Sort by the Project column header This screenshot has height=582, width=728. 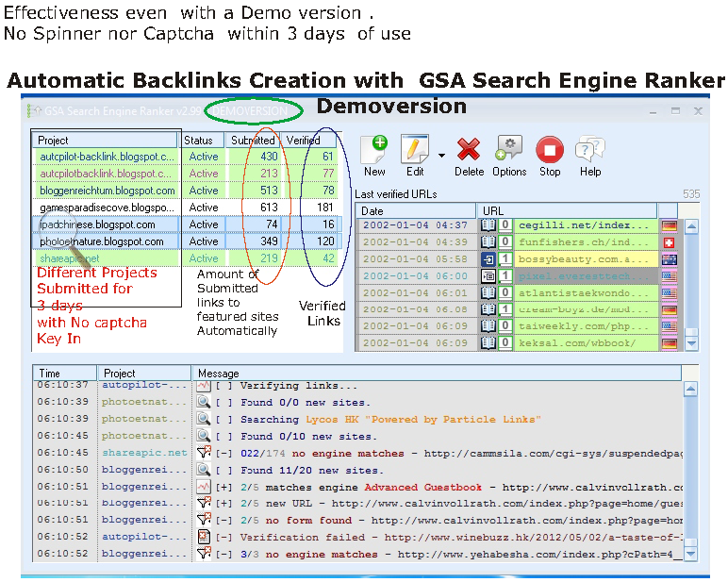[105, 141]
